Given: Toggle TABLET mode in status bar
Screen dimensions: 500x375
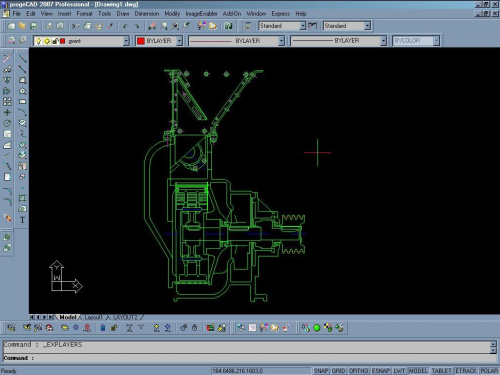Looking at the screenshot, I should [x=441, y=371].
